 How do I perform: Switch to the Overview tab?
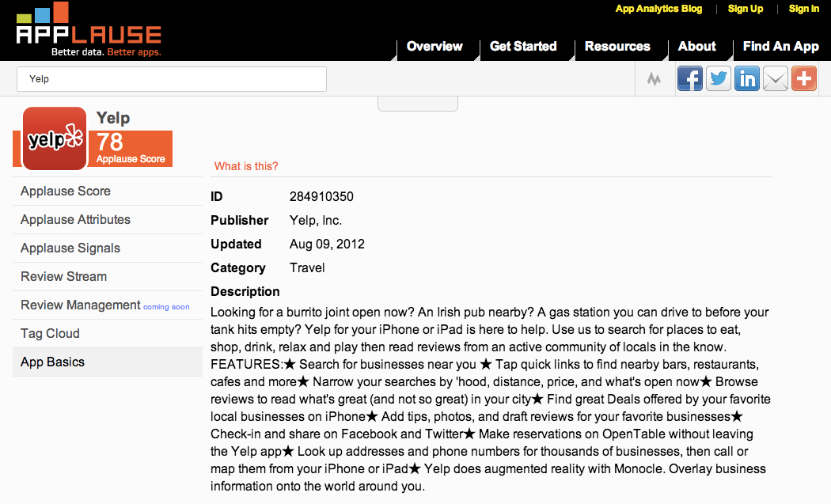(435, 47)
